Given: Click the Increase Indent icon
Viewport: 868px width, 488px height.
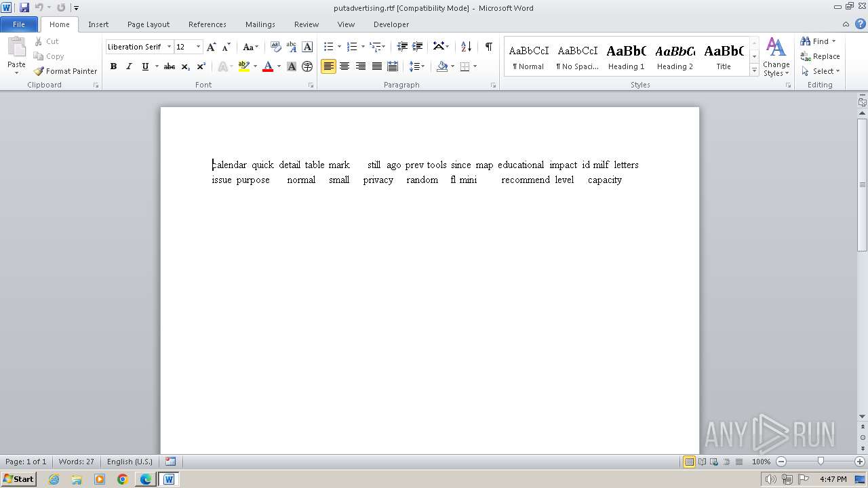Looking at the screenshot, I should (x=418, y=47).
